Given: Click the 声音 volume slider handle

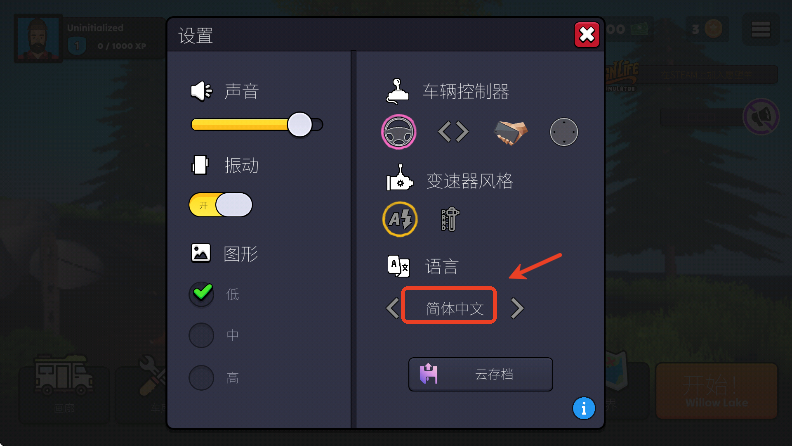Looking at the screenshot, I should (300, 124).
